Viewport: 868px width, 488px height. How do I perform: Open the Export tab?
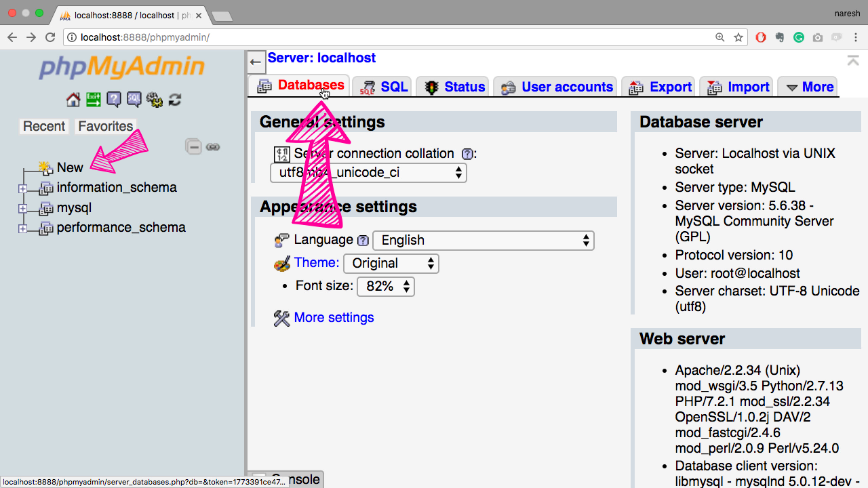pyautogui.click(x=659, y=87)
